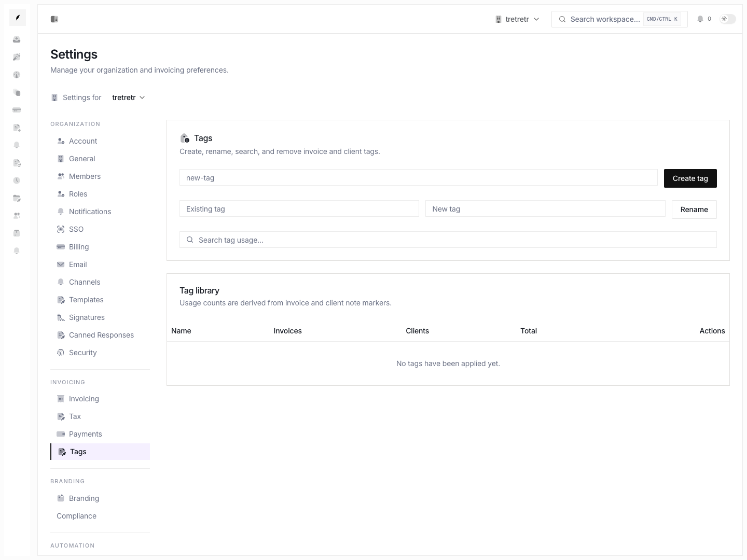
Task: Focus the Existing tag input
Action: point(299,208)
